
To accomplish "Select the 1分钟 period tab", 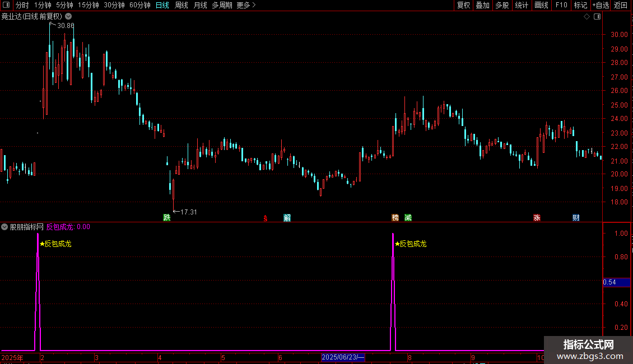I will 43,5.
